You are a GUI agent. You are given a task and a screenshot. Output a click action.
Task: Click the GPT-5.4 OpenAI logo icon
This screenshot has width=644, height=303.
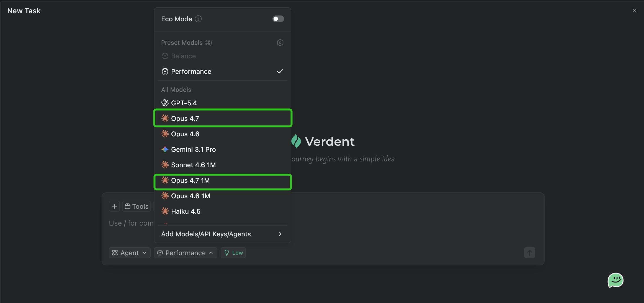[x=165, y=103]
